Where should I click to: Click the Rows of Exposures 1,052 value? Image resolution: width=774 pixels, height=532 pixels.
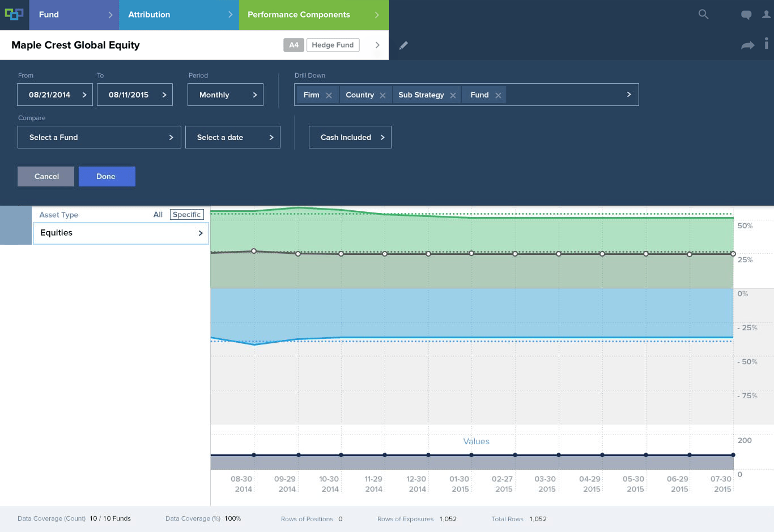(448, 519)
